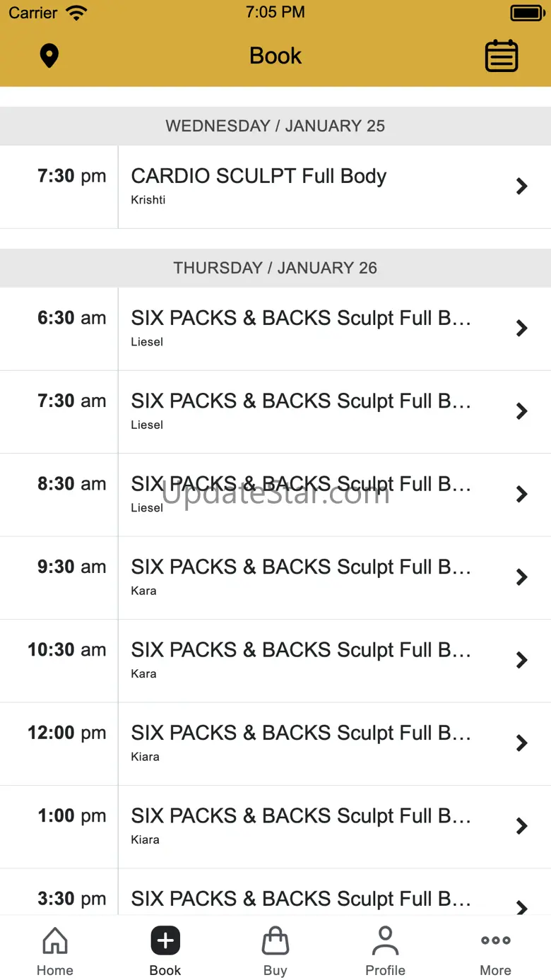Open the calendar schedule icon
551x980 pixels.
[502, 56]
